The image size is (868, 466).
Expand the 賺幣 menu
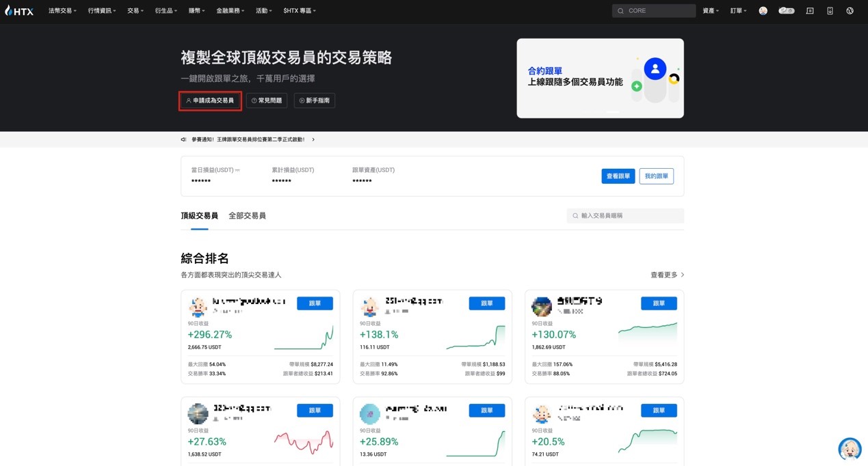197,11
